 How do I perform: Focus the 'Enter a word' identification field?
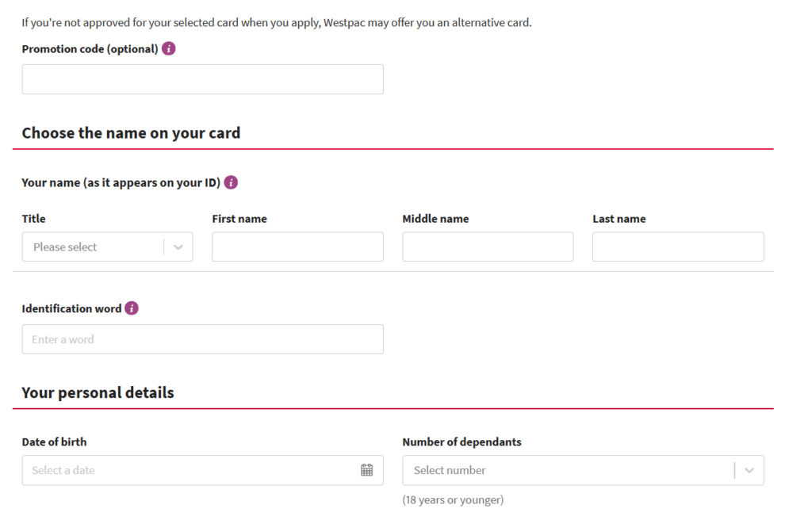202,339
